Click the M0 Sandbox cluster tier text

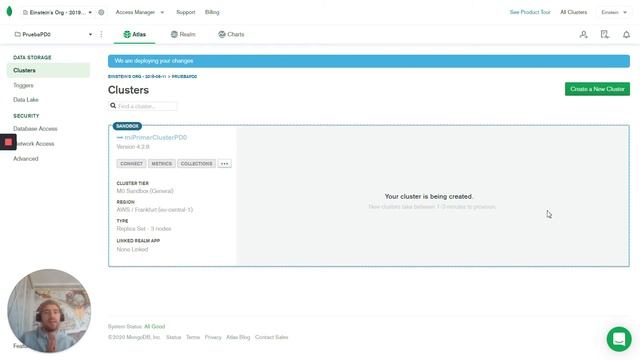pos(145,191)
